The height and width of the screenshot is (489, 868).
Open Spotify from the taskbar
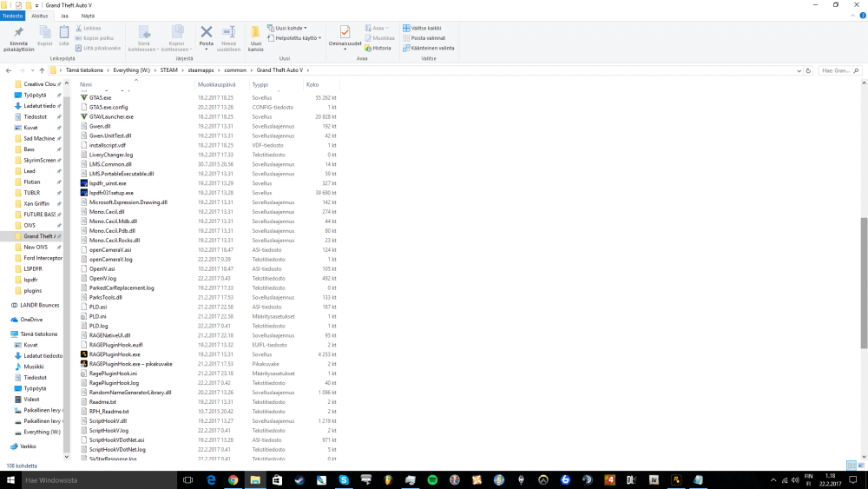tap(432, 480)
